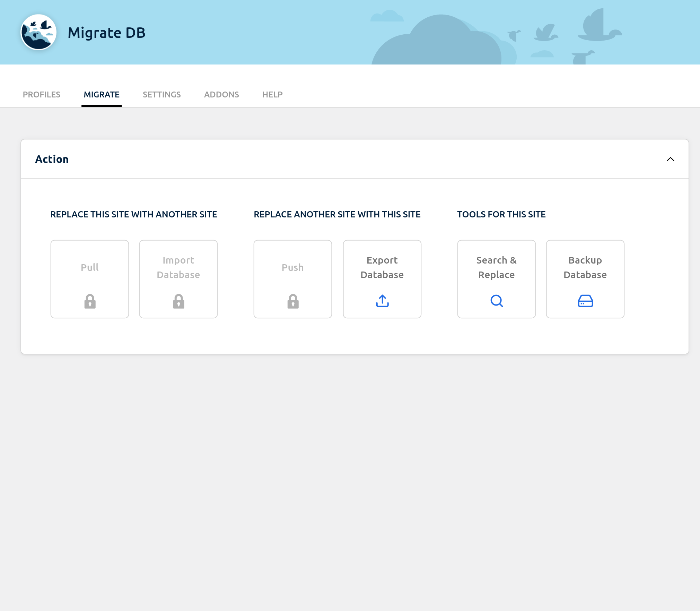This screenshot has height=611, width=700.
Task: Click the drive icon under Backup Database
Action: [x=585, y=301]
